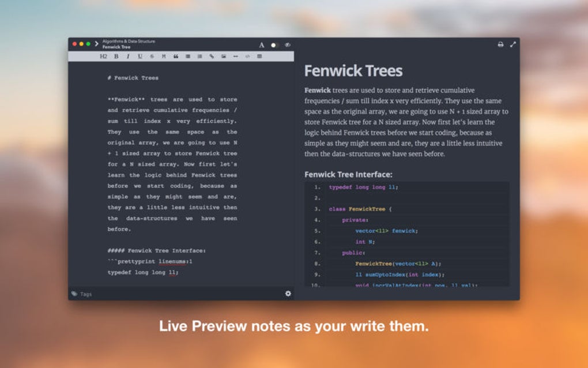The height and width of the screenshot is (368, 588).
Task: Open the print dialog from the preview pane
Action: (500, 44)
